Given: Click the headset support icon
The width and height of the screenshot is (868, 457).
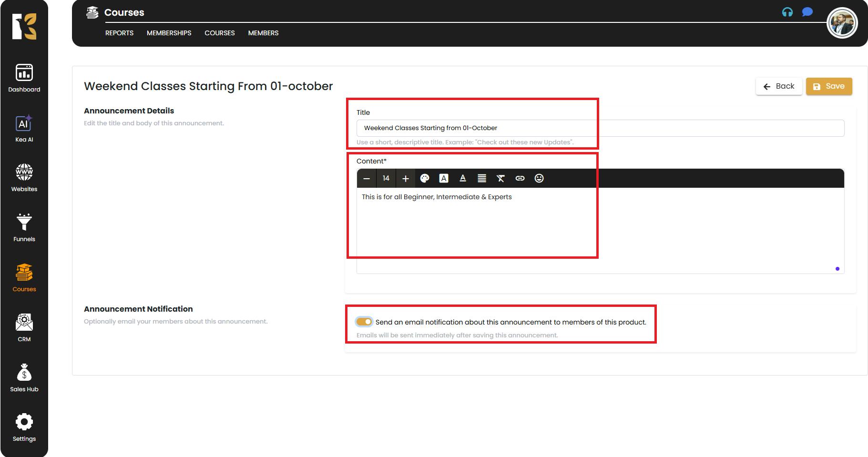Looking at the screenshot, I should point(787,12).
